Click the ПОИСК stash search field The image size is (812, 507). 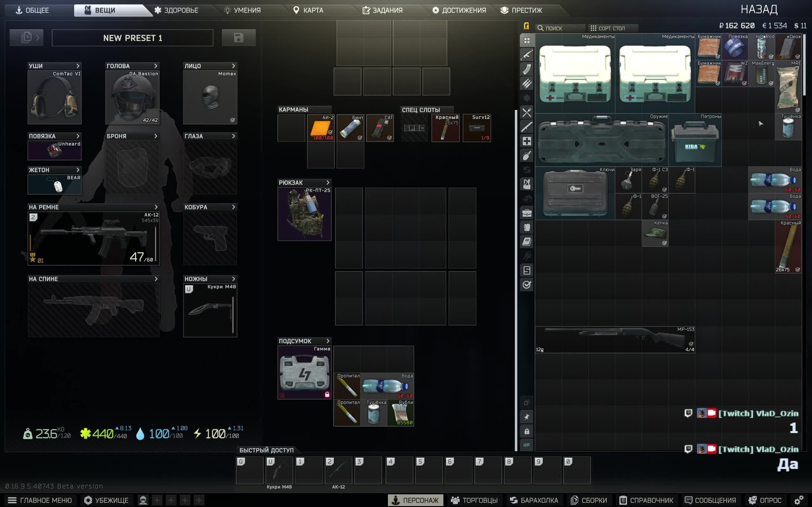click(x=560, y=28)
